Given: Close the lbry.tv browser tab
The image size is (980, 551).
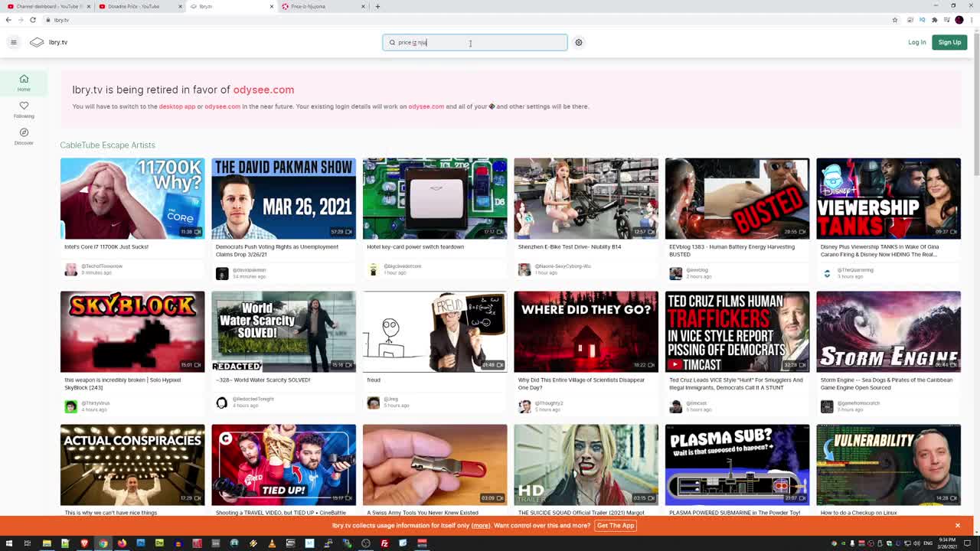Looking at the screenshot, I should click(x=271, y=6).
